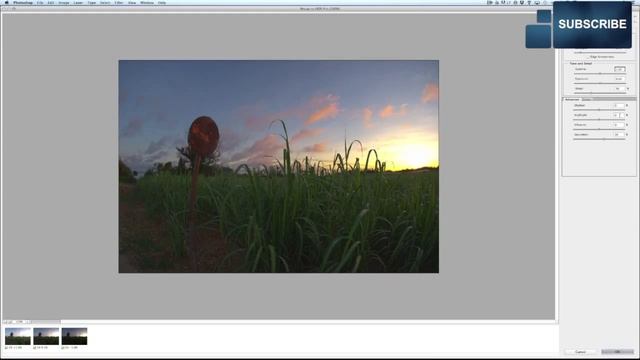This screenshot has height=360, width=640.
Task: Open the Layer menu
Action: (x=78, y=2)
